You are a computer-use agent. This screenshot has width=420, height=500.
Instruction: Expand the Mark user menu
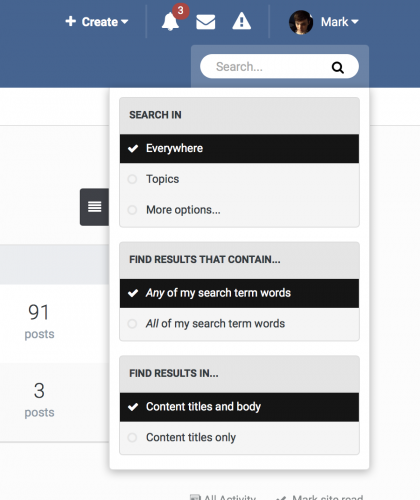click(339, 22)
